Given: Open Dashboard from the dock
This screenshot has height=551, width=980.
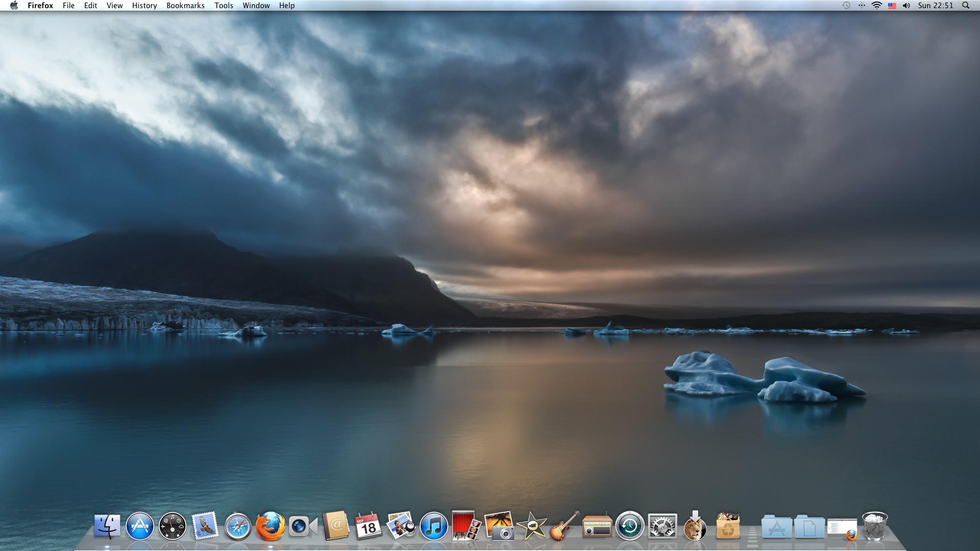Looking at the screenshot, I should 173,526.
